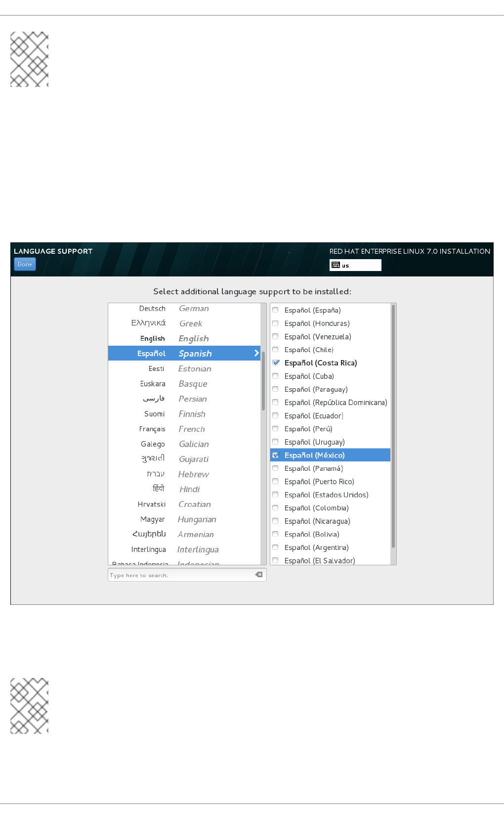Select English in language list
This screenshot has height=819, width=504.
pos(184,338)
